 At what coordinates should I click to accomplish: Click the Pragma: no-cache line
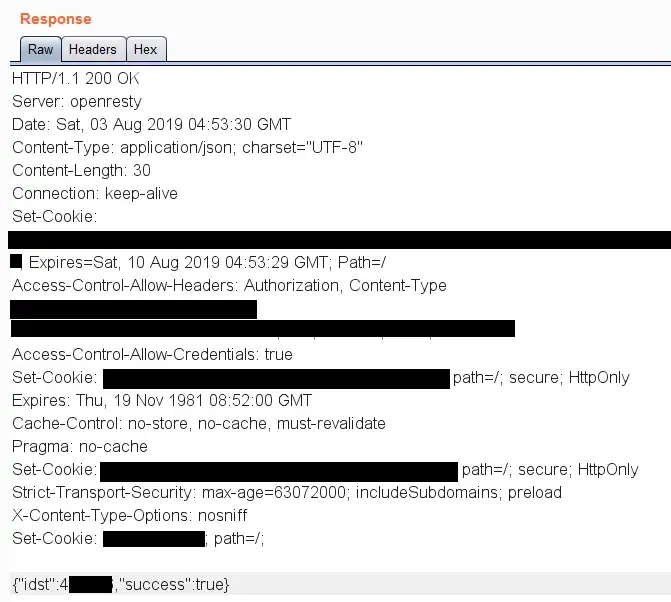(x=80, y=447)
